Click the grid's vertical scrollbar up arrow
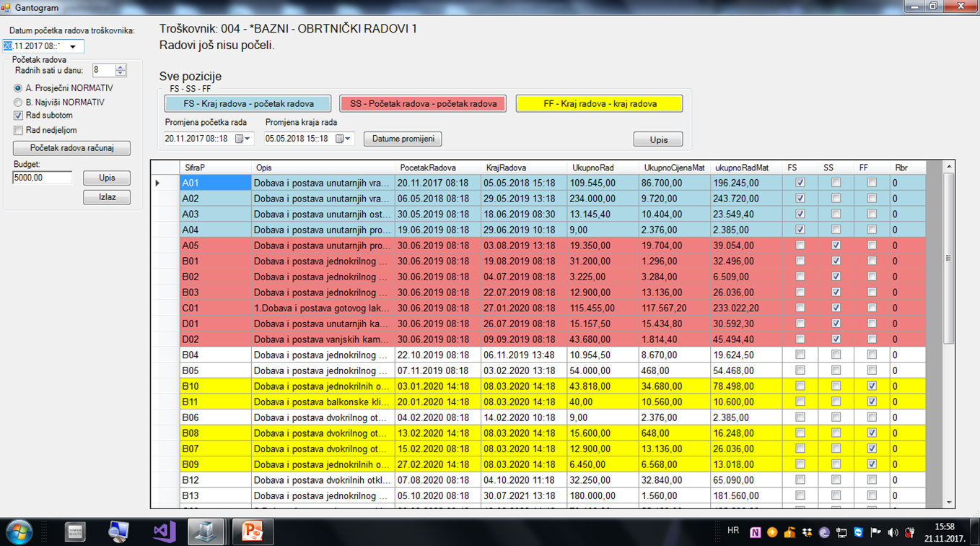 click(x=949, y=167)
